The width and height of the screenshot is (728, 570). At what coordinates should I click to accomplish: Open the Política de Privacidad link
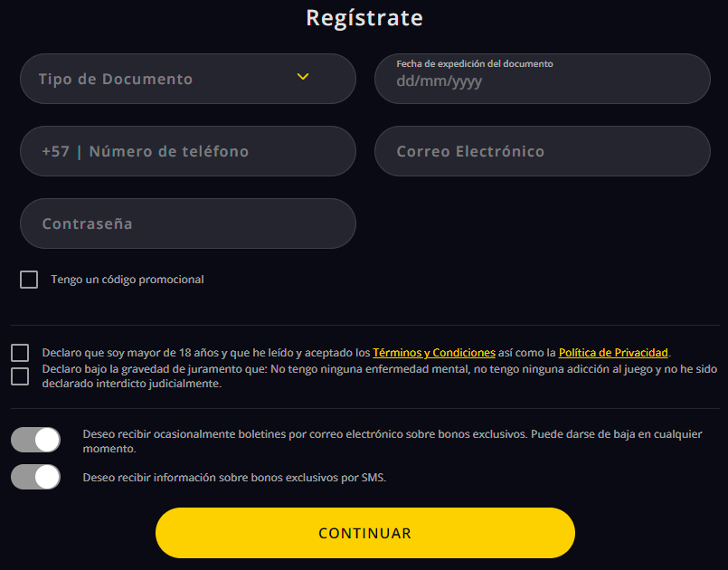(x=613, y=353)
